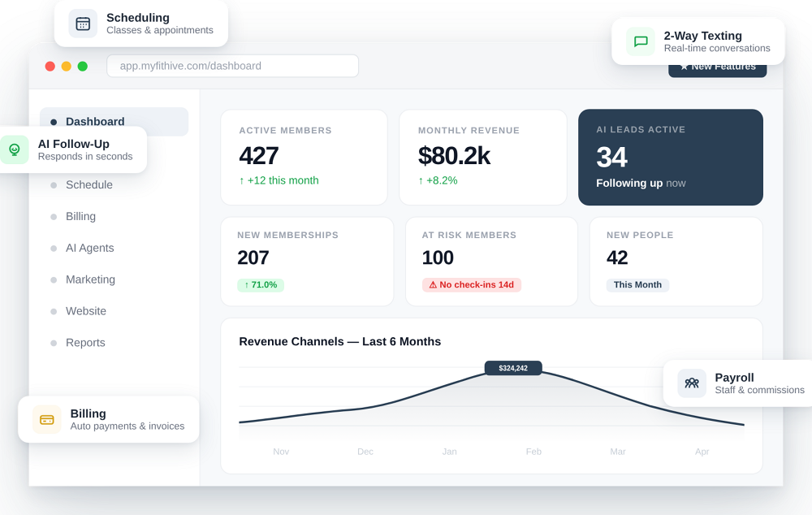812x515 pixels.
Task: Open the Marketing sidebar section
Action: 90,279
